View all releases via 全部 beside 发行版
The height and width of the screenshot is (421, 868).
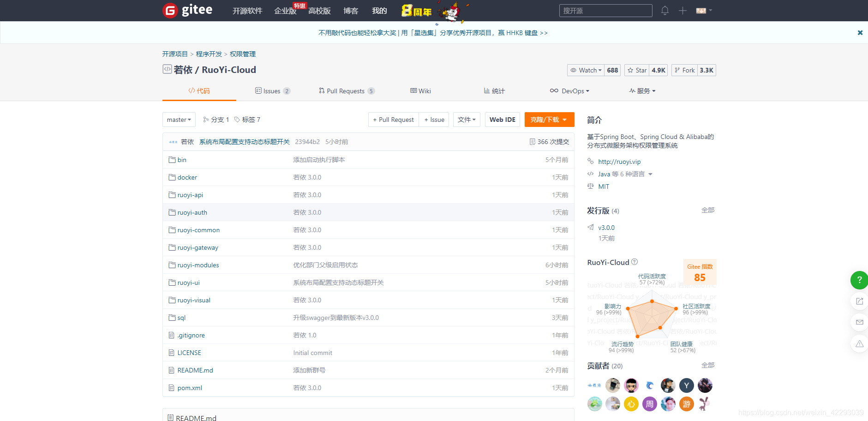click(708, 210)
